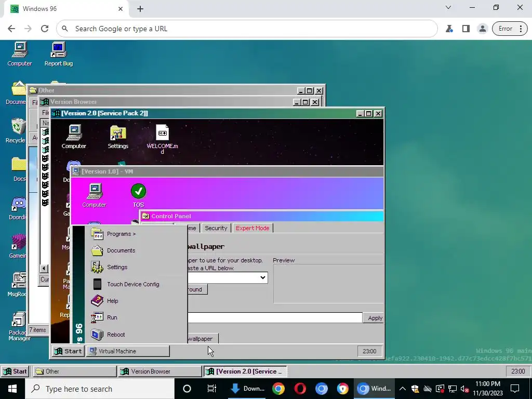The height and width of the screenshot is (399, 532).
Task: Click Version 2.0 Service Pack taskbar button
Action: [245, 371]
